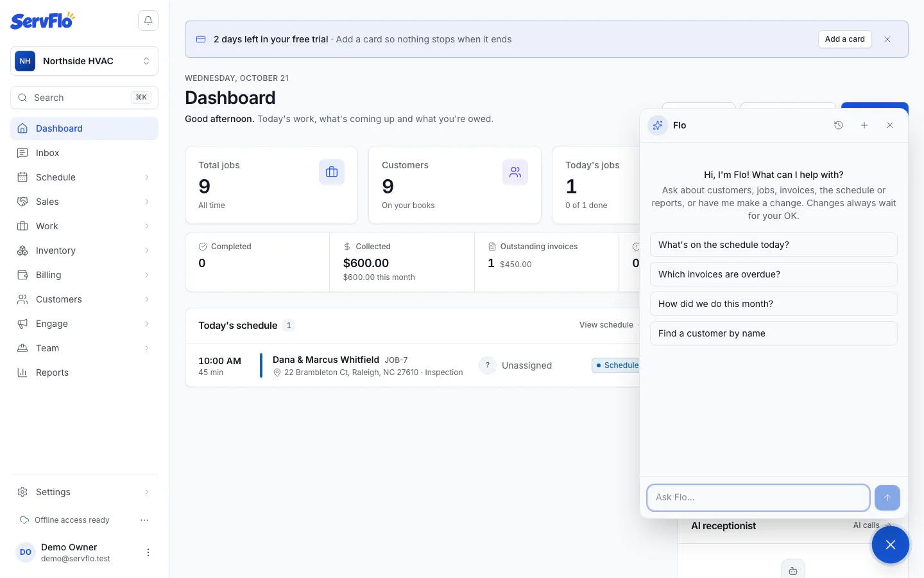Ask Flo which invoices are overdue
This screenshot has width=924, height=578.
[x=773, y=274]
